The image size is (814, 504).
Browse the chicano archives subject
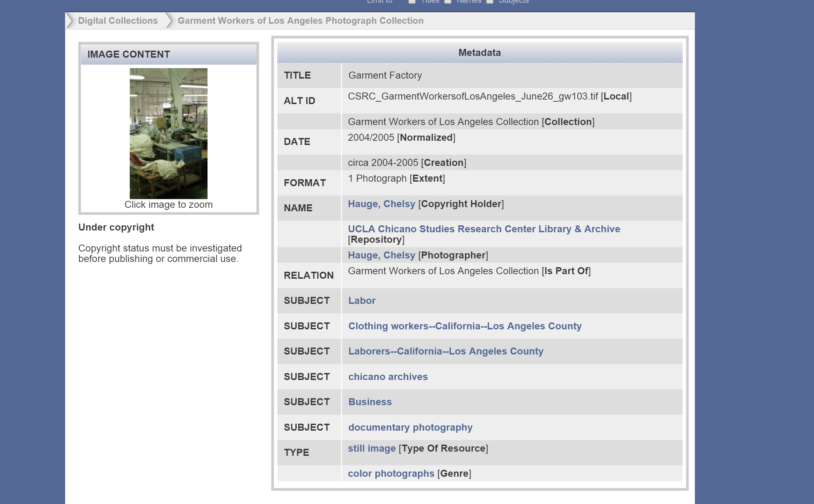(x=388, y=377)
